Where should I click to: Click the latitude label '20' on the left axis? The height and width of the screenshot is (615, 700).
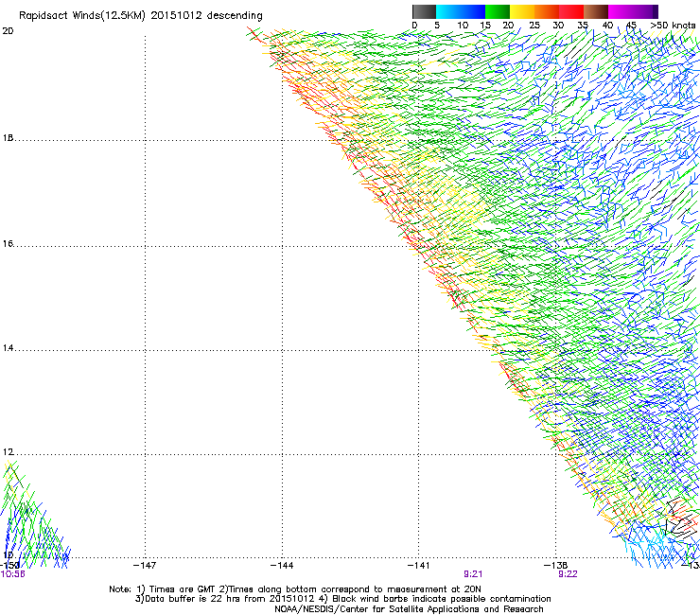pyautogui.click(x=8, y=31)
